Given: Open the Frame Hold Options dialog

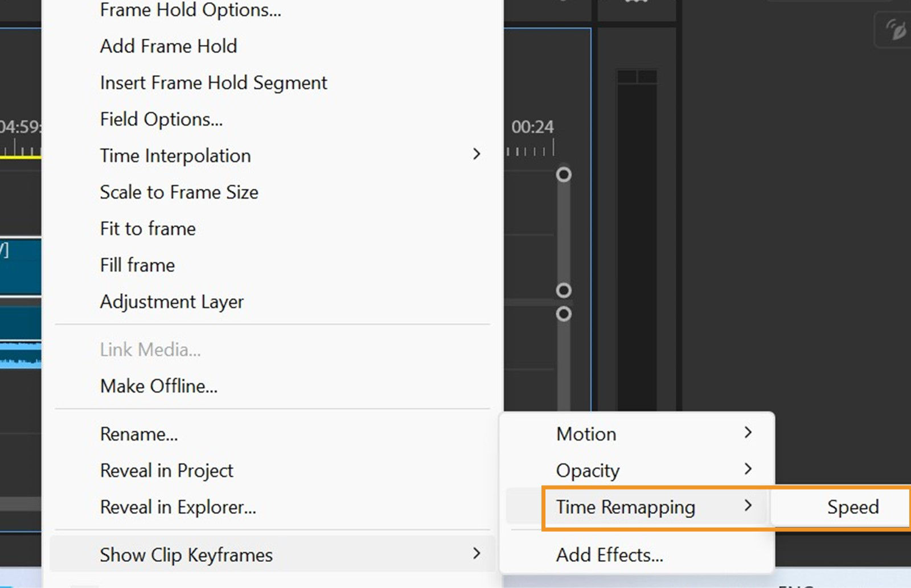Looking at the screenshot, I should 190,10.
